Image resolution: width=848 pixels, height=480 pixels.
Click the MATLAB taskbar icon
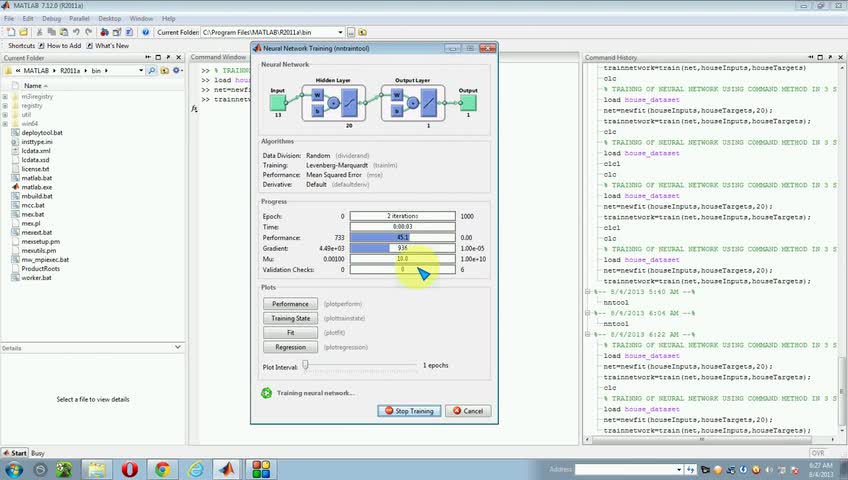click(227, 469)
